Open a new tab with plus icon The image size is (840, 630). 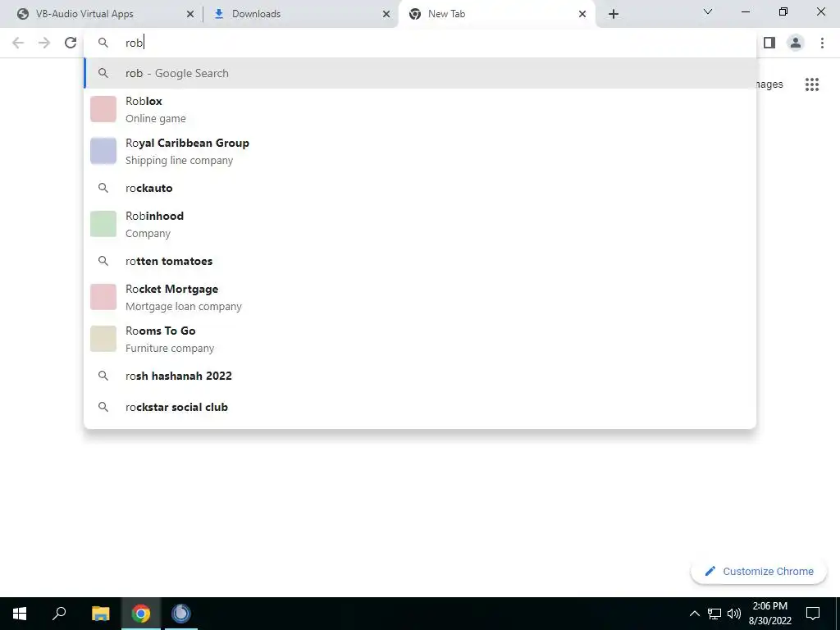[x=614, y=14]
